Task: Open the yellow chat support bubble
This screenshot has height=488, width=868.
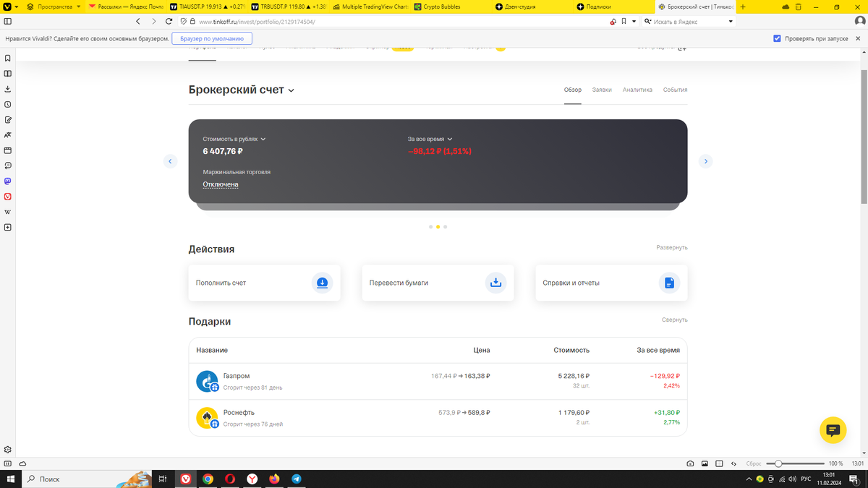Action: [833, 430]
